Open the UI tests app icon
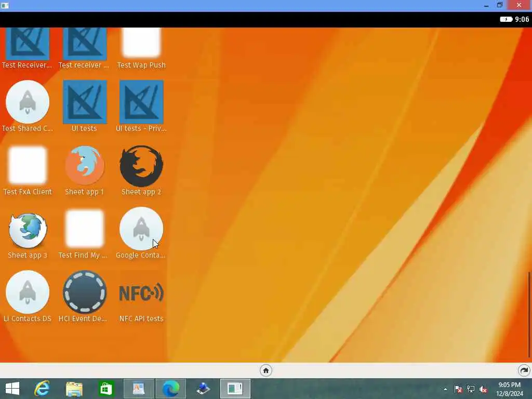Screen dimensions: 532x399 pos(85,102)
